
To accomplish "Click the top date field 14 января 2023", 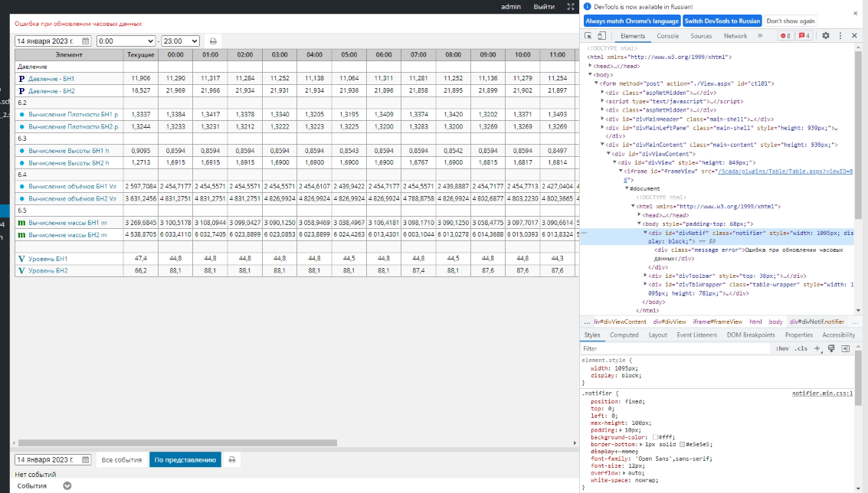I will 53,41.
